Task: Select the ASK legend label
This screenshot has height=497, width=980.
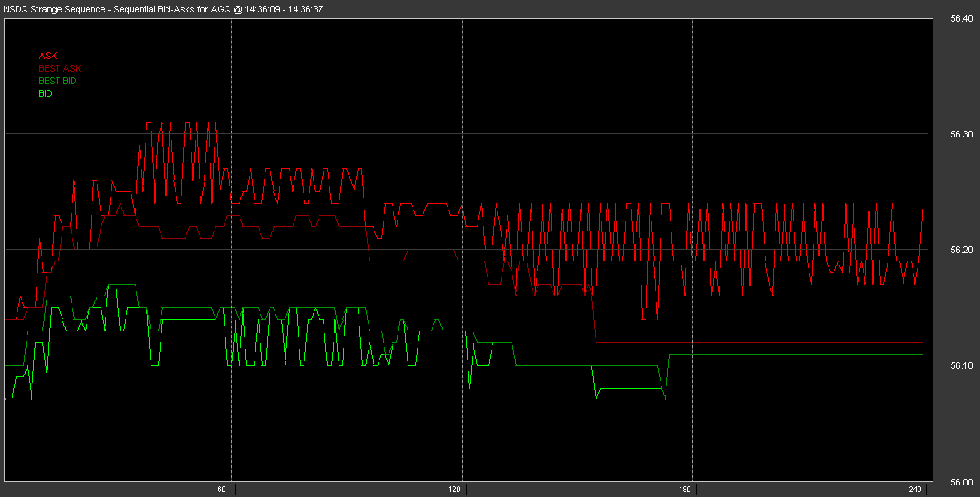Action: click(x=48, y=57)
